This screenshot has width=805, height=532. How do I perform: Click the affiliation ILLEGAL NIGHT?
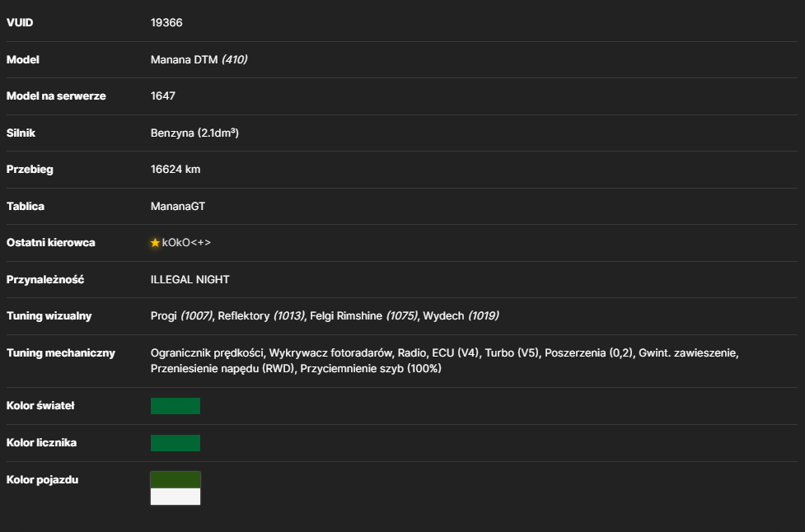pyautogui.click(x=190, y=280)
